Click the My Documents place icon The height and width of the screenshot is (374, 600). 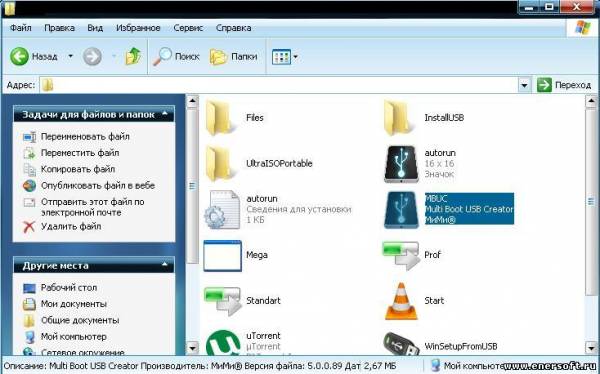coord(29,304)
